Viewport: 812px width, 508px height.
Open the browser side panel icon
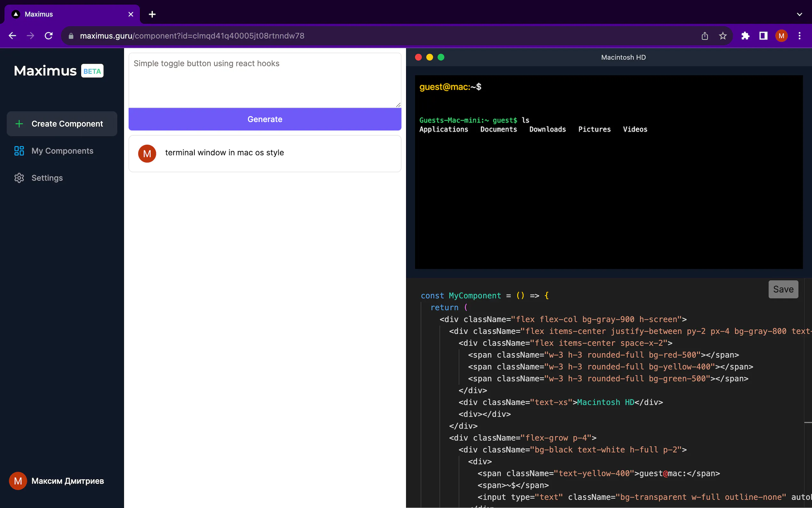(x=763, y=36)
